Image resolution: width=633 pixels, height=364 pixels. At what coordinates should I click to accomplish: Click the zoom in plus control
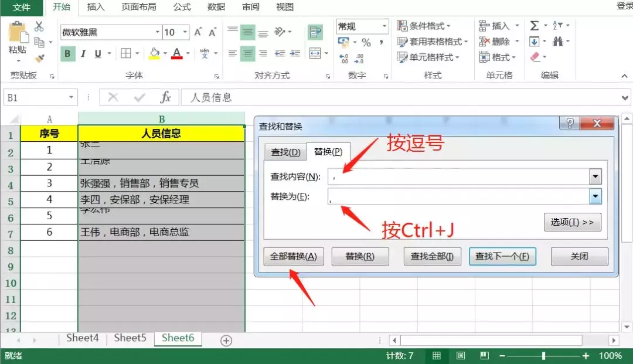click(x=584, y=355)
